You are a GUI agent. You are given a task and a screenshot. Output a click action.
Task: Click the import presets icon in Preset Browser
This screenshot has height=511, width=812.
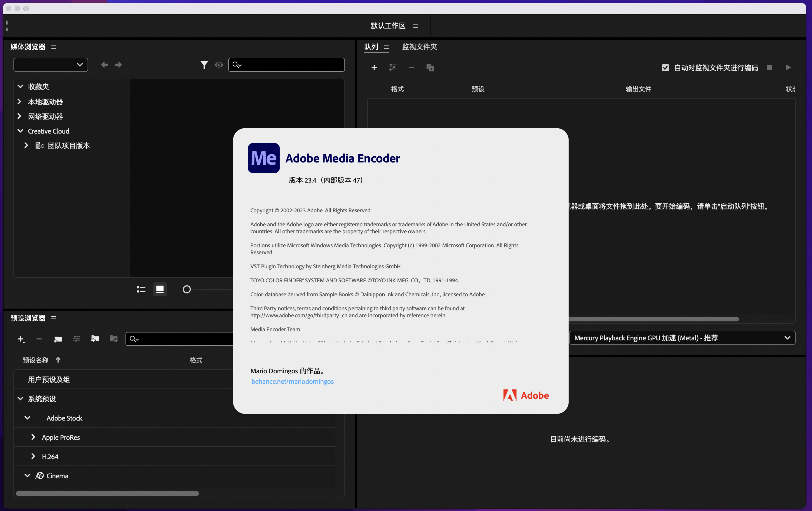click(x=95, y=339)
